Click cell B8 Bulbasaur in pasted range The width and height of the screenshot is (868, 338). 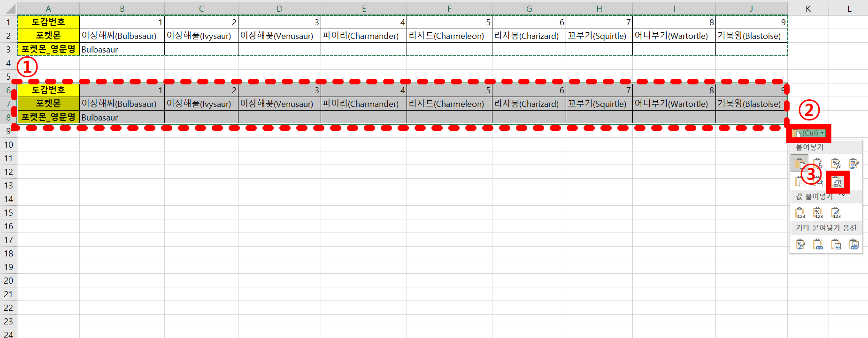point(122,117)
